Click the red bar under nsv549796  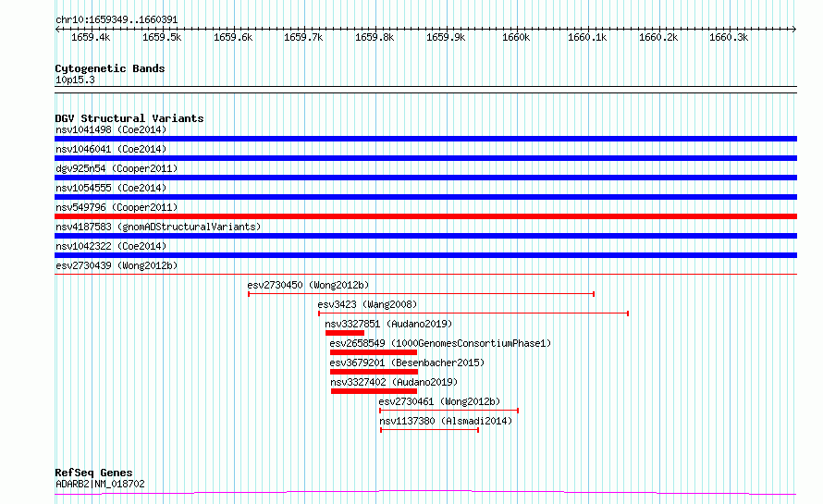(425, 216)
